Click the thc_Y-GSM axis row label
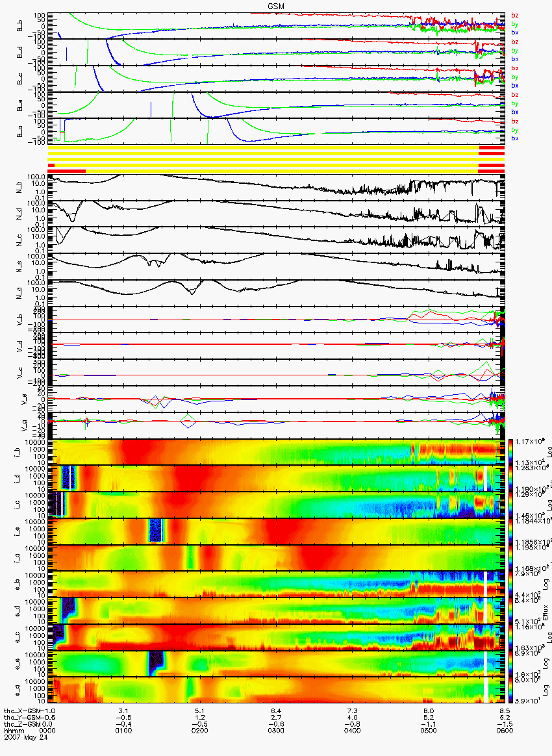552x756 pixels. coord(22,718)
